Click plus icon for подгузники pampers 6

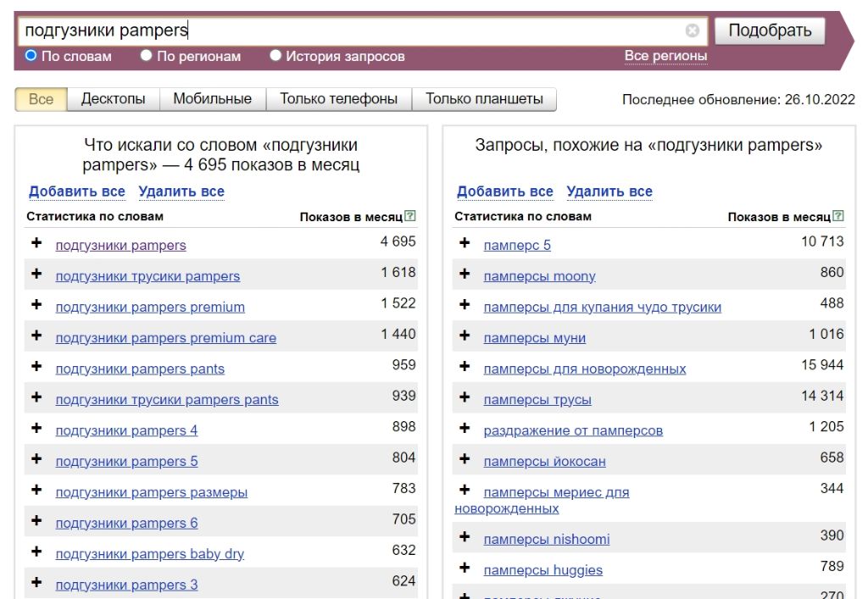point(36,520)
